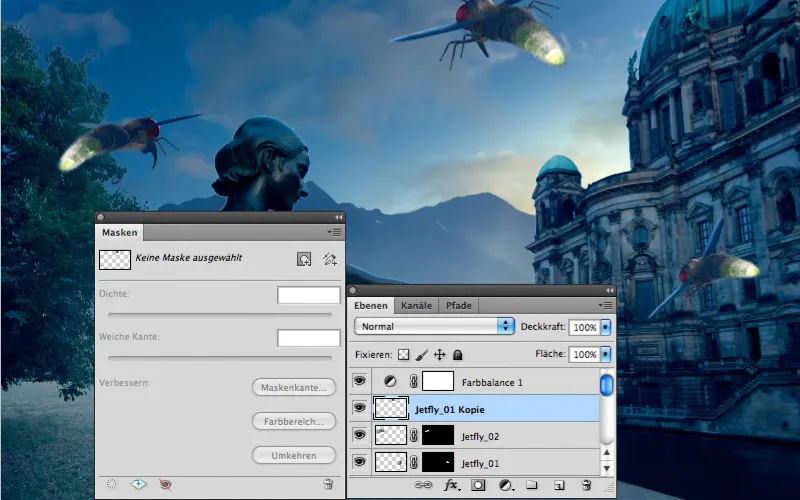Create a new adjustment layer icon
Image resolution: width=800 pixels, height=500 pixels.
[506, 485]
